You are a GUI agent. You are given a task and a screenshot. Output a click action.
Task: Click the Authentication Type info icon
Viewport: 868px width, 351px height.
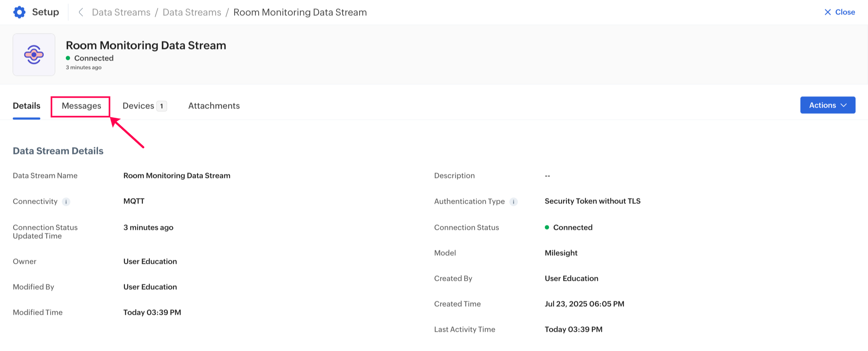pyautogui.click(x=513, y=202)
